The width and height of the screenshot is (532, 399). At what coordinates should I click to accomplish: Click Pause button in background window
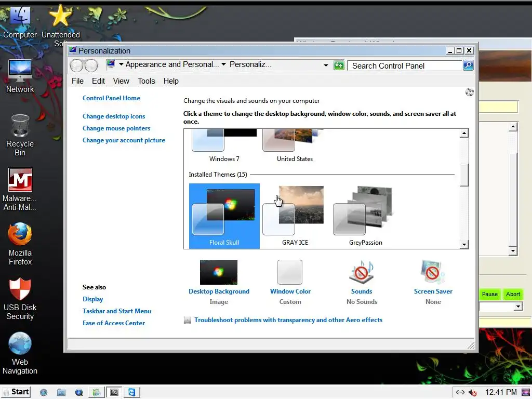pos(489,294)
